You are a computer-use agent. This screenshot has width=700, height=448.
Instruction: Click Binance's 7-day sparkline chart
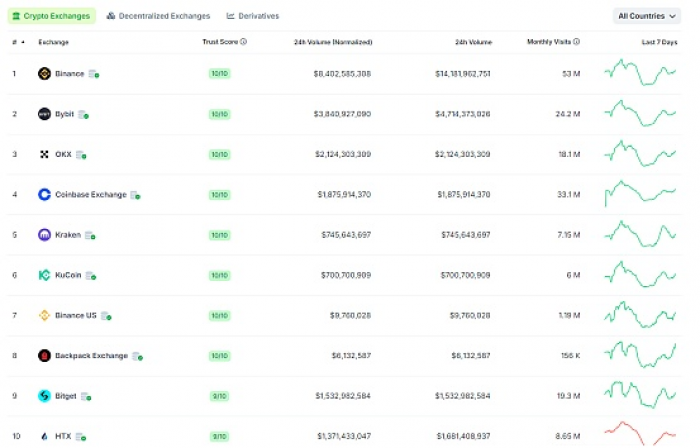[x=640, y=72]
